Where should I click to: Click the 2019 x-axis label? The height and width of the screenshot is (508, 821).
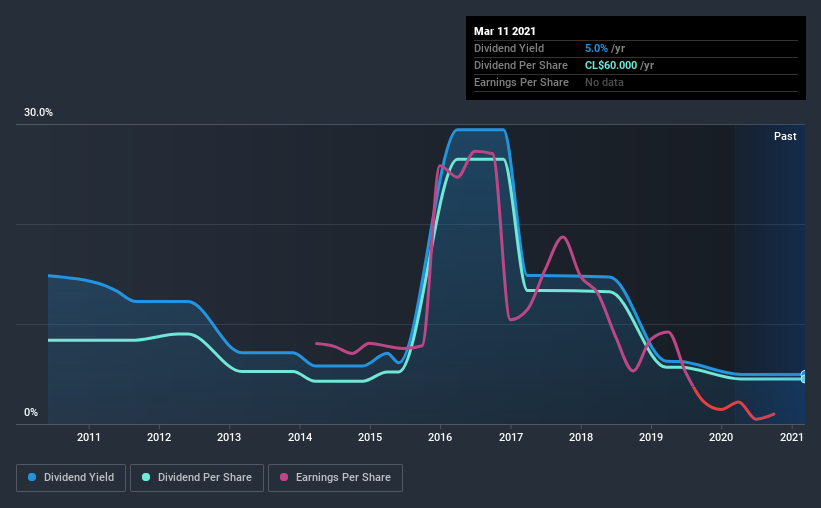[x=651, y=437]
